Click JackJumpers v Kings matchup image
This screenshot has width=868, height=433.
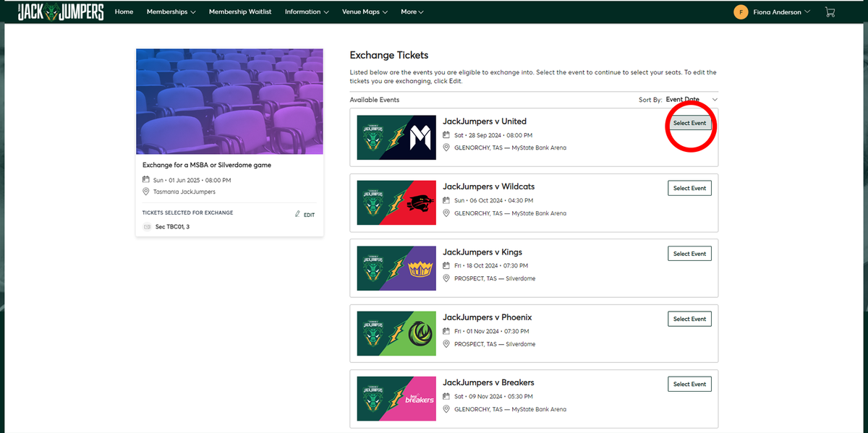pos(396,268)
